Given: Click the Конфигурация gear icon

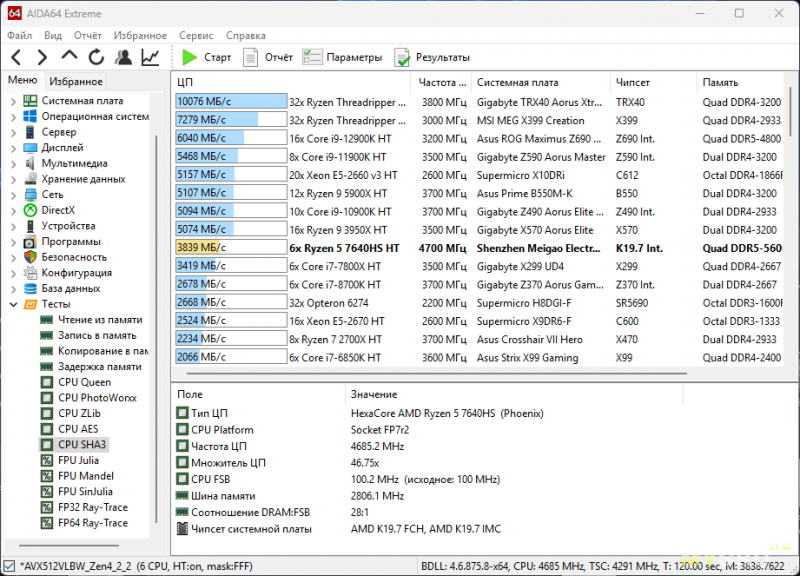Looking at the screenshot, I should [31, 273].
